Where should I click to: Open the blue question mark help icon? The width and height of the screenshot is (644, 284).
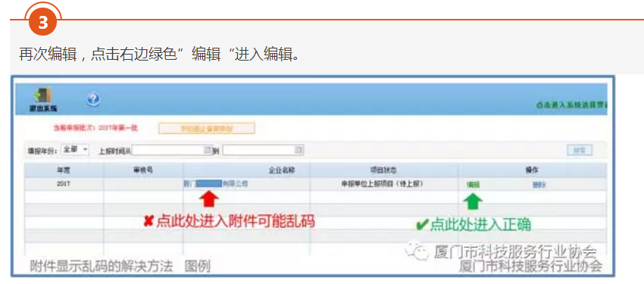[94, 99]
